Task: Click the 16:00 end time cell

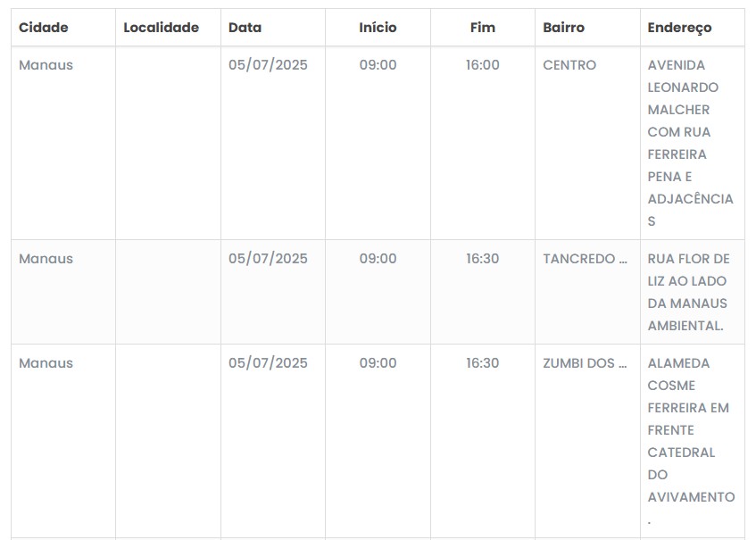Action: [x=482, y=65]
